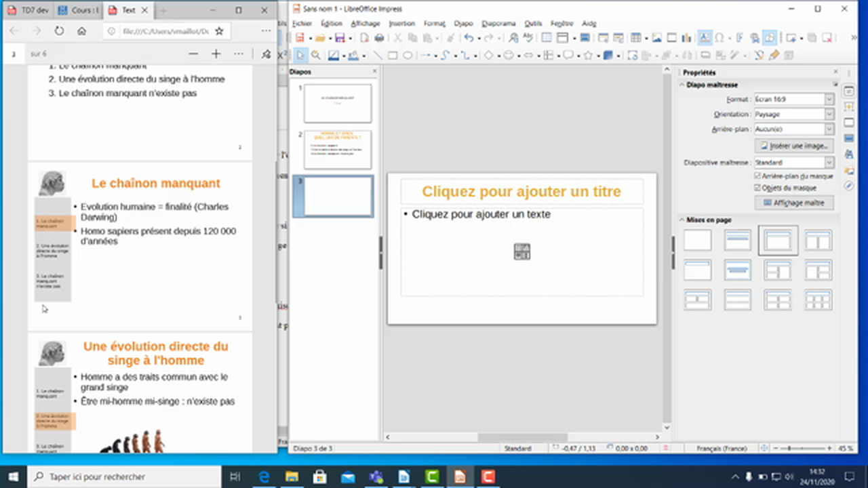
Task: Click the Insérer une image button
Action: click(794, 146)
